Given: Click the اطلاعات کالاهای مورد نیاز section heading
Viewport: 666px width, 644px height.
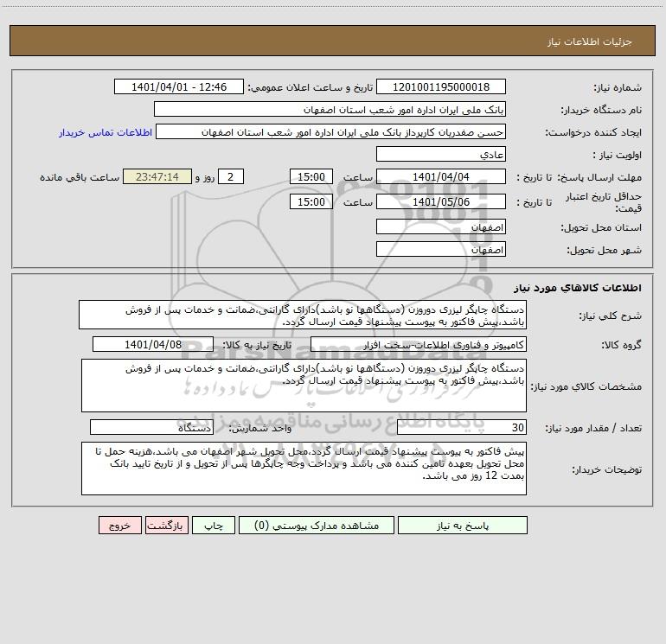Looking at the screenshot, I should 577,288.
